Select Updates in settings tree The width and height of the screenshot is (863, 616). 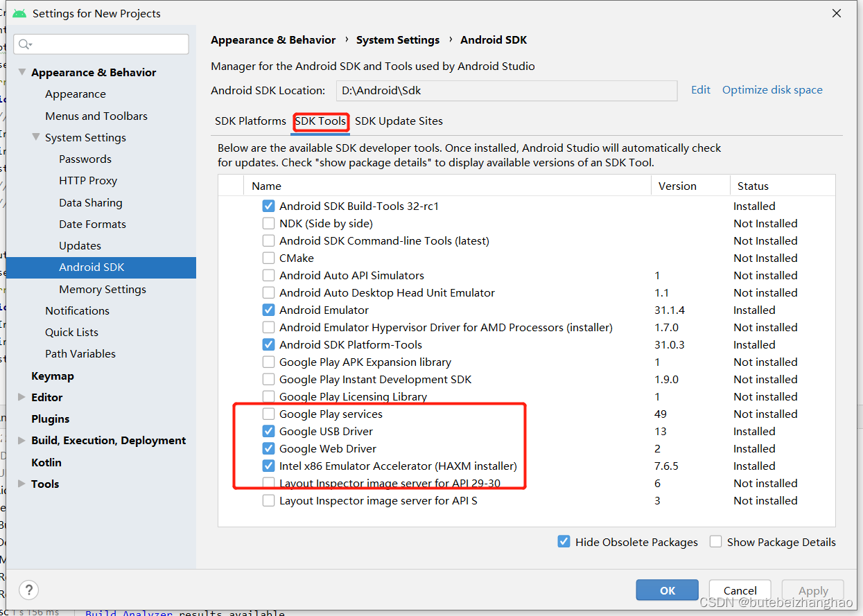click(x=80, y=245)
